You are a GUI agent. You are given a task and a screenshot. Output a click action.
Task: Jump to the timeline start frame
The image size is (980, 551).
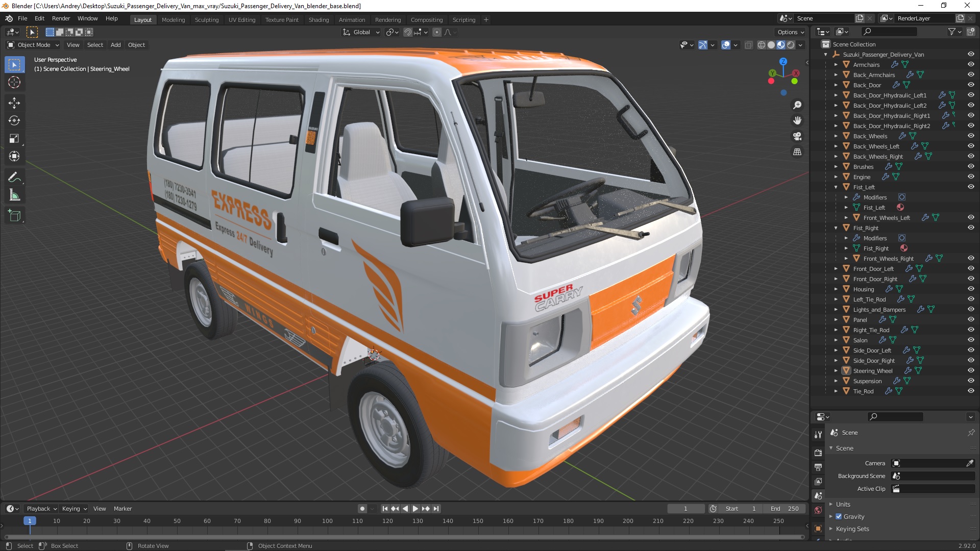click(385, 509)
